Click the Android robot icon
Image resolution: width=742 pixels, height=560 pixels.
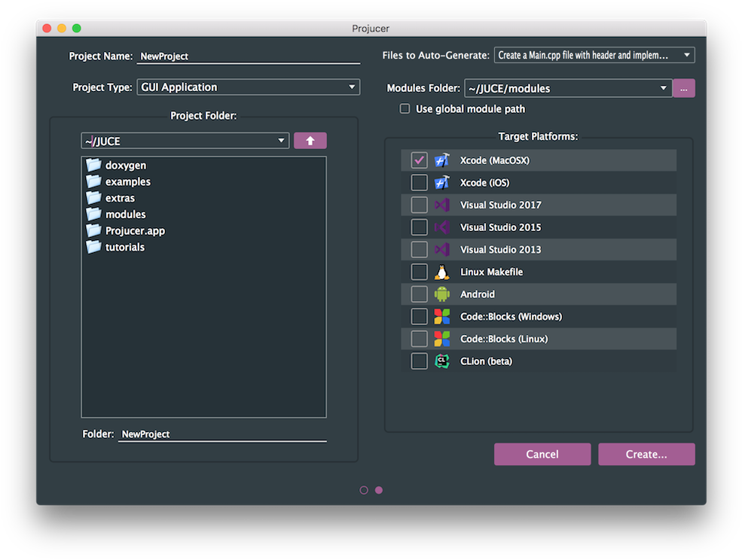[x=441, y=294]
